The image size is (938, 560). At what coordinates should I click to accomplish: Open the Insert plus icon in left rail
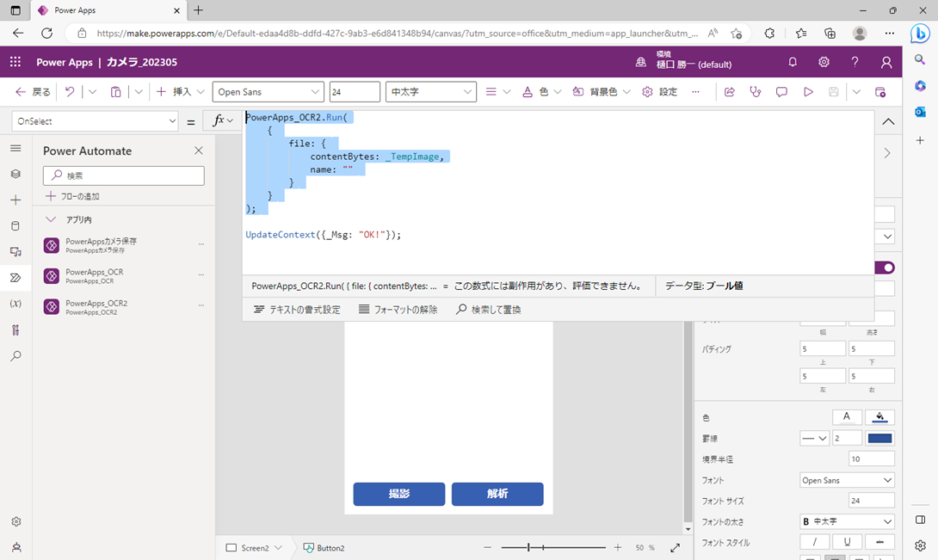coord(15,200)
